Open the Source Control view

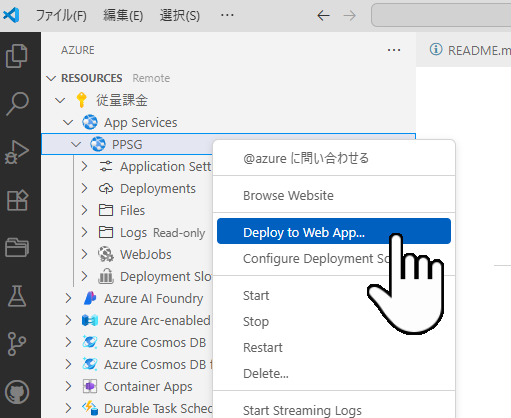click(x=17, y=344)
